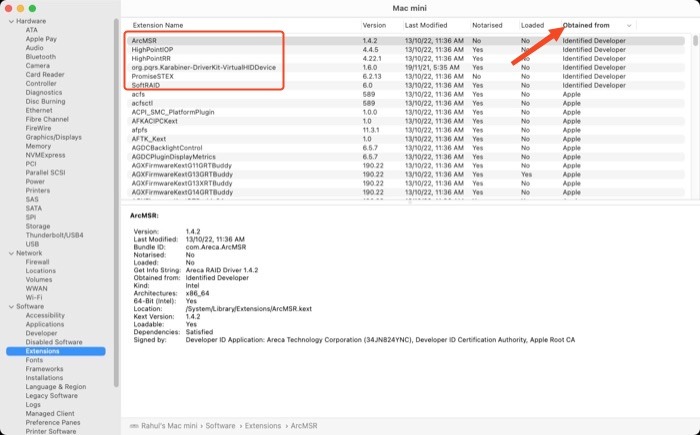Image resolution: width=700 pixels, height=435 pixels.
Task: Sort by Extension Name column header
Action: 158,25
